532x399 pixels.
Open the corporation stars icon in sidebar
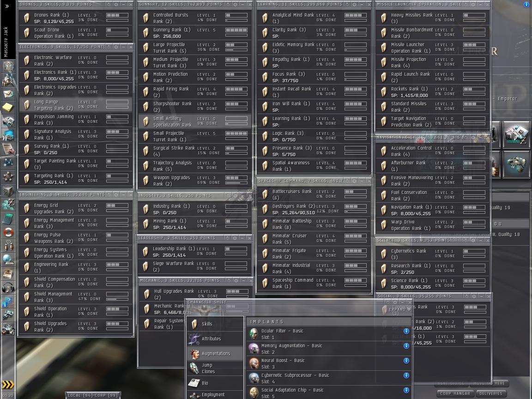pyautogui.click(x=8, y=177)
